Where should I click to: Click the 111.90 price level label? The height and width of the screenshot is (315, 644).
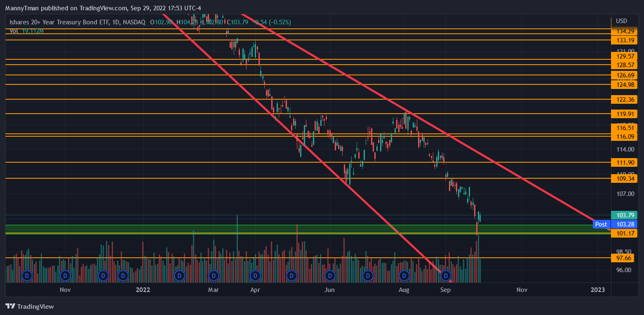coord(624,163)
